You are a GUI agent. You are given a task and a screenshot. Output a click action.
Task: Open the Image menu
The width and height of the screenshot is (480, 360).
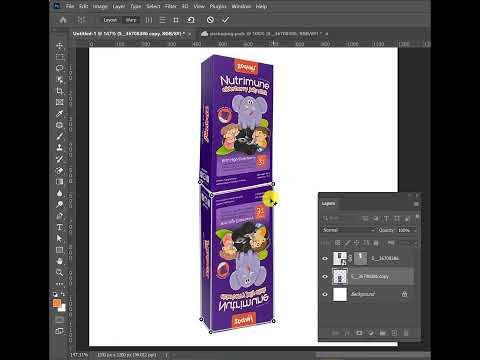[x=100, y=6]
